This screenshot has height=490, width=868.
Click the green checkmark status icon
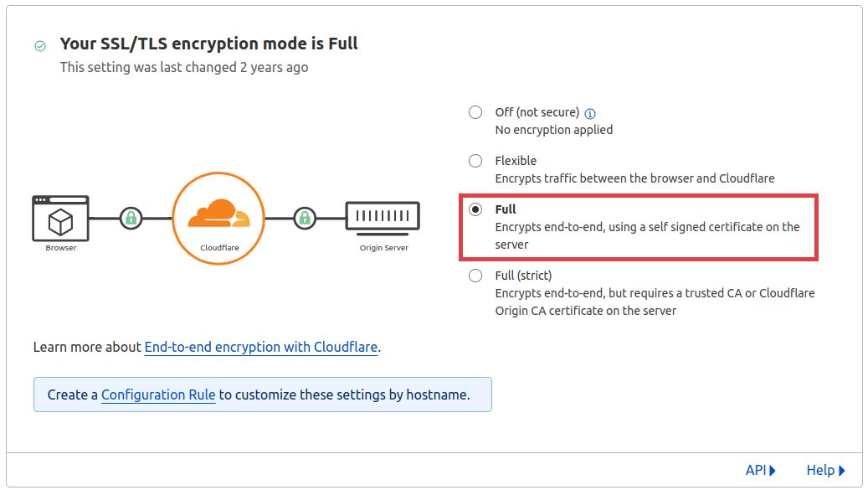[x=39, y=46]
